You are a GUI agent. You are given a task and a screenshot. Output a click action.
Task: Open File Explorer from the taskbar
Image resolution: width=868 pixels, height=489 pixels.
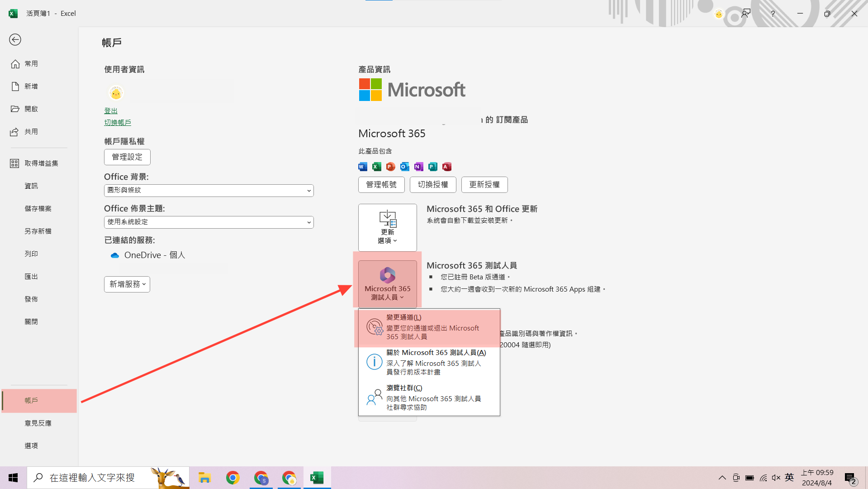(204, 478)
